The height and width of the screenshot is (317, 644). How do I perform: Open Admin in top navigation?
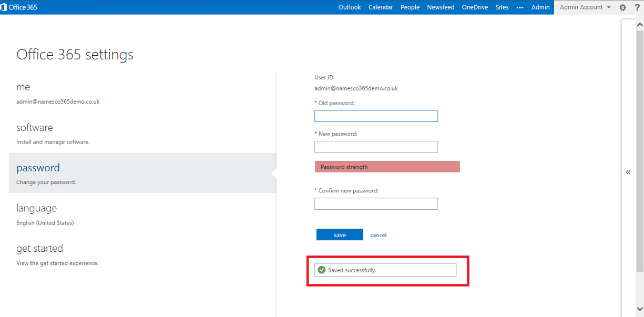(x=540, y=7)
